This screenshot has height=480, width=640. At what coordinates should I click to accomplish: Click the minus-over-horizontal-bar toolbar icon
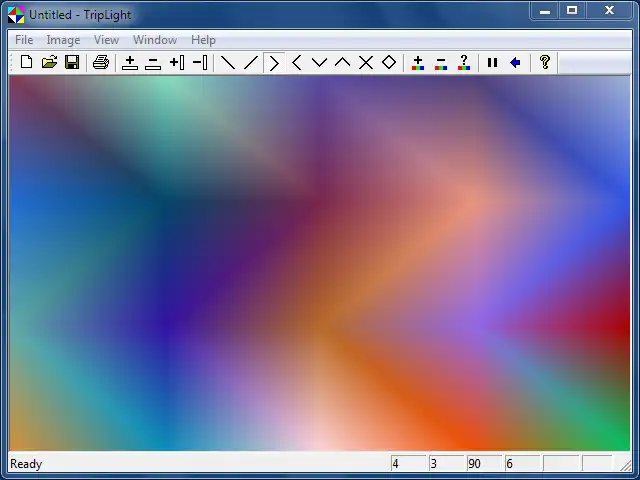click(x=153, y=62)
